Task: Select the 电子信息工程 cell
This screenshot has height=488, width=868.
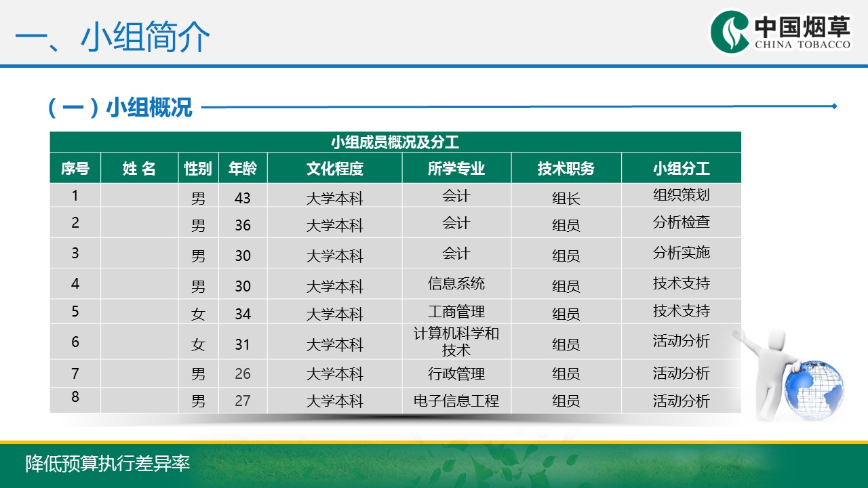Action: click(456, 401)
